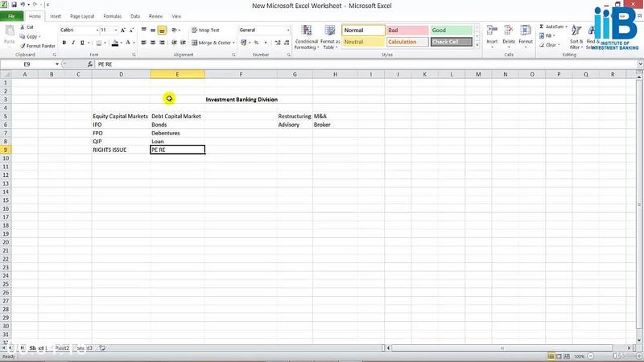Delete cells using the Delete icon
Image resolution: width=644 pixels, height=362 pixels.
tap(509, 36)
